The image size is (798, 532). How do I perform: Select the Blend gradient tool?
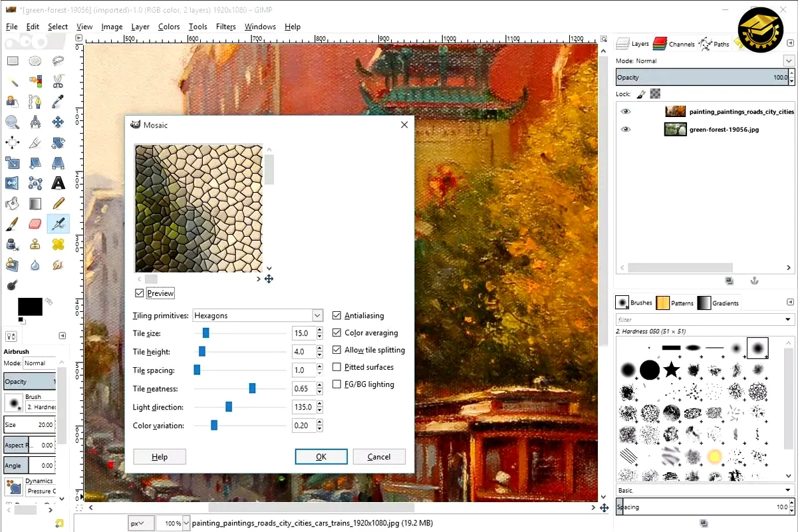pyautogui.click(x=35, y=203)
